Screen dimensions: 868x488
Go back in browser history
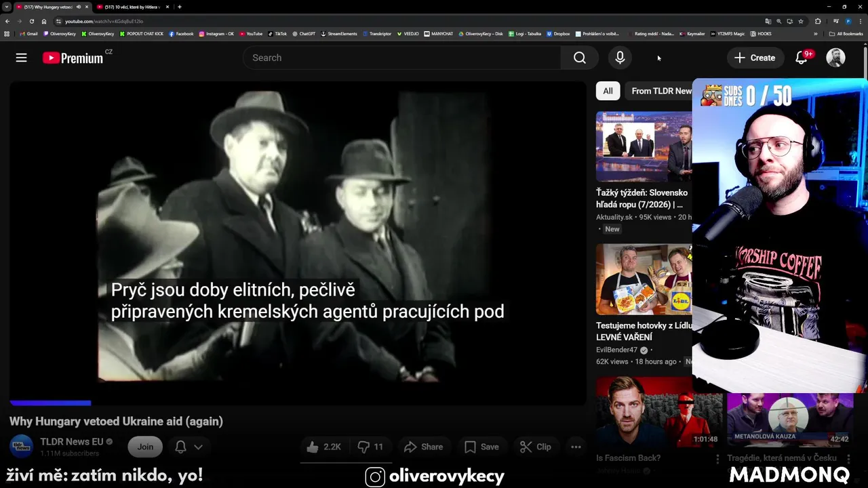(7, 21)
